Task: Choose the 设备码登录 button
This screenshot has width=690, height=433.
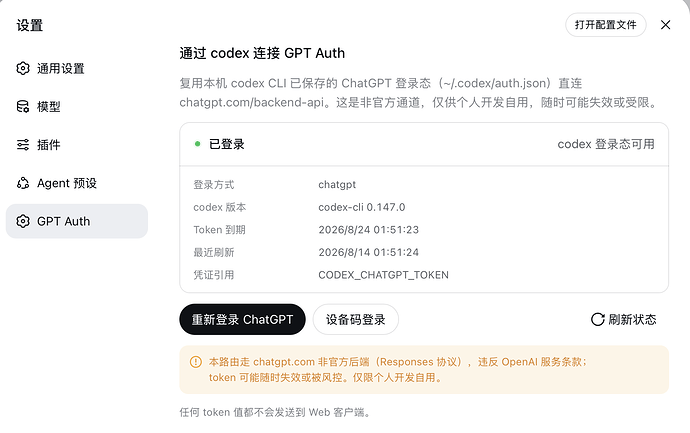Action: pyautogui.click(x=356, y=319)
